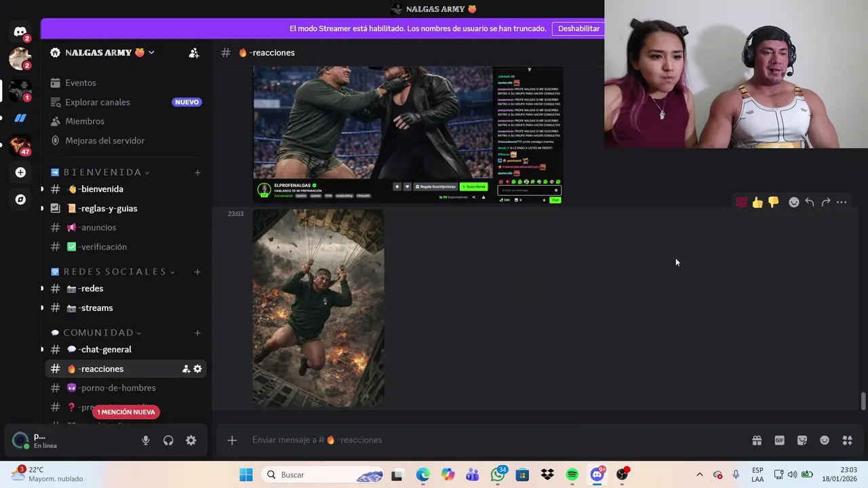Click Deshabilitar to disable Streamer mode
The height and width of the screenshot is (488, 868).
tap(578, 28)
